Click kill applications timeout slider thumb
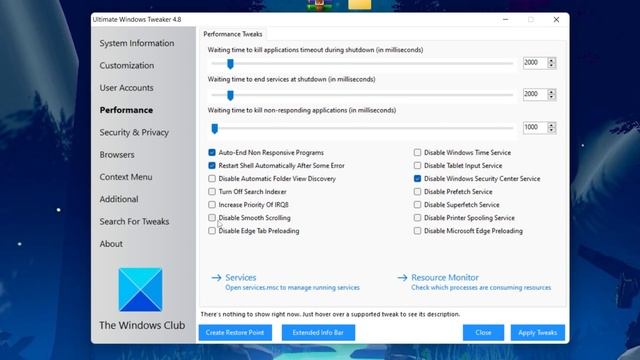Image resolution: width=640 pixels, height=360 pixels. click(x=230, y=64)
